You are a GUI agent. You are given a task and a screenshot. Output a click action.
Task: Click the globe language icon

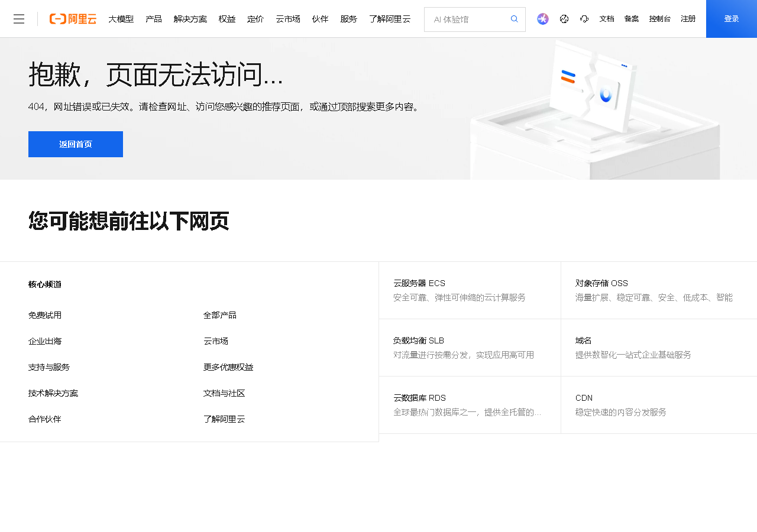[x=564, y=19]
